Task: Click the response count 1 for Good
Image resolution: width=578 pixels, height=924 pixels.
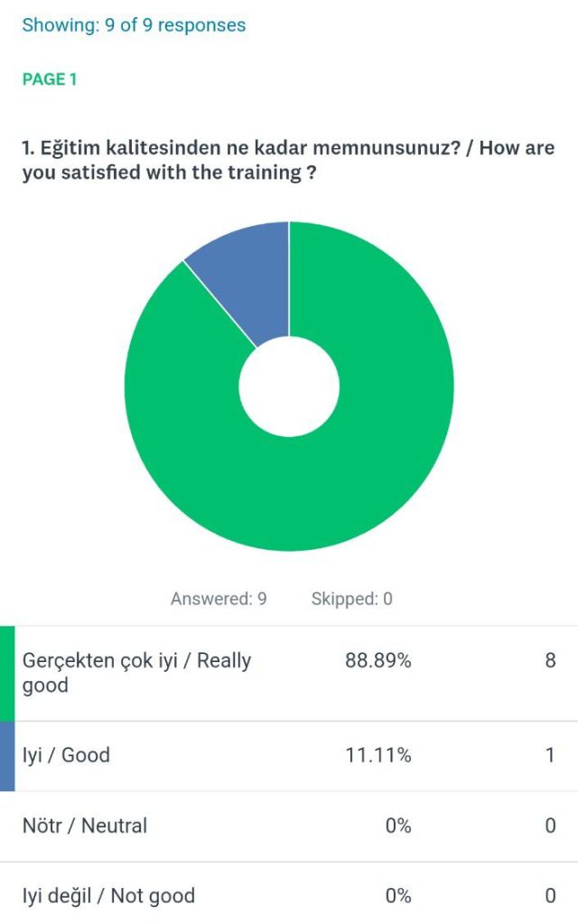Action: point(550,755)
